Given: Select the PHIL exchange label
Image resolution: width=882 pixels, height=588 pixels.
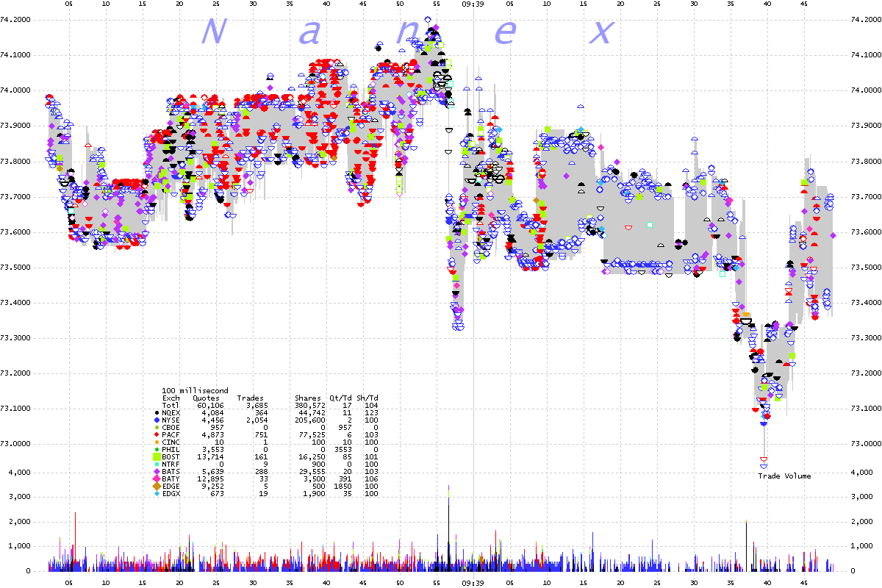Looking at the screenshot, I should (x=171, y=450).
